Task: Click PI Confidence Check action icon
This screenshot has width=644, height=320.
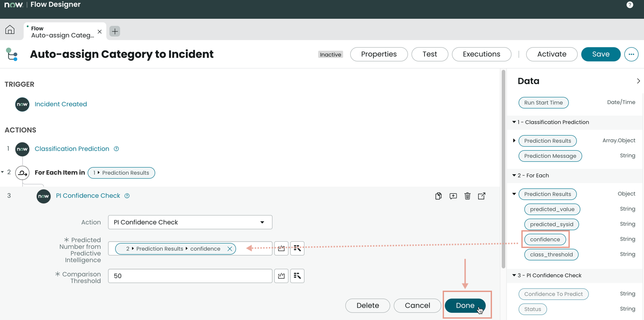Action: (44, 196)
